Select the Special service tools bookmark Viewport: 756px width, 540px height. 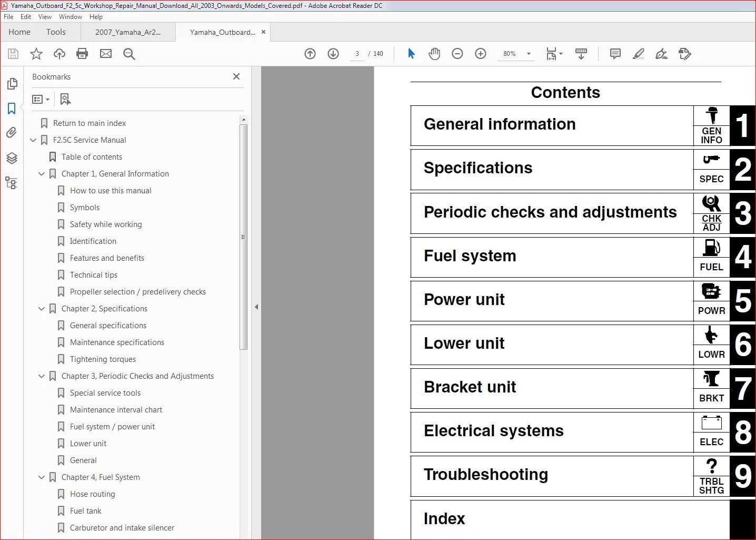coord(105,393)
